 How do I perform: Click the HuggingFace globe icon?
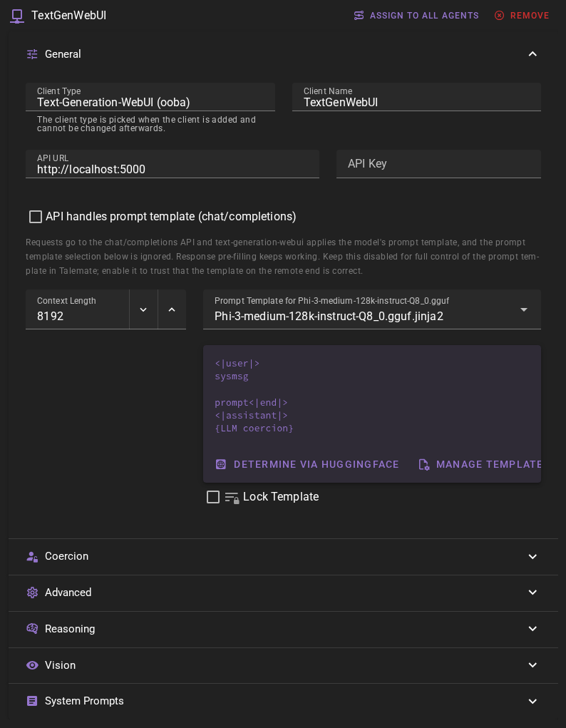tap(221, 464)
